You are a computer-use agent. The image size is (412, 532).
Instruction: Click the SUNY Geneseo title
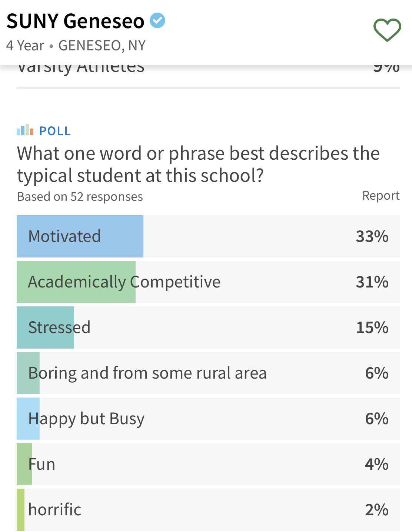coord(76,21)
